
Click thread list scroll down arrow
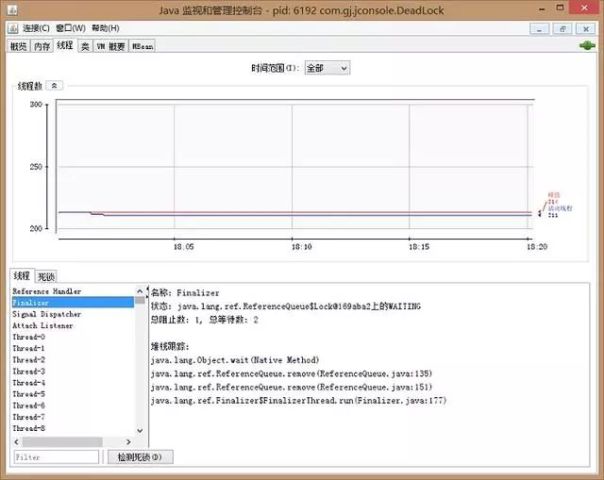(x=140, y=430)
